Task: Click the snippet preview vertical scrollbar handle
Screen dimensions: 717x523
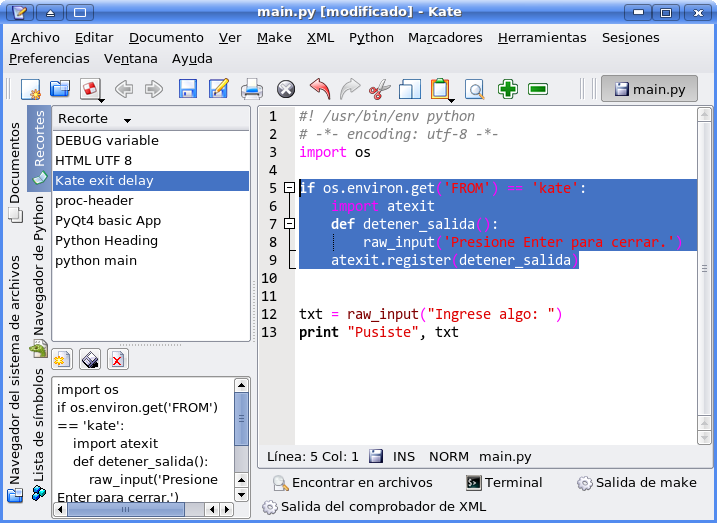Action: coord(241,418)
